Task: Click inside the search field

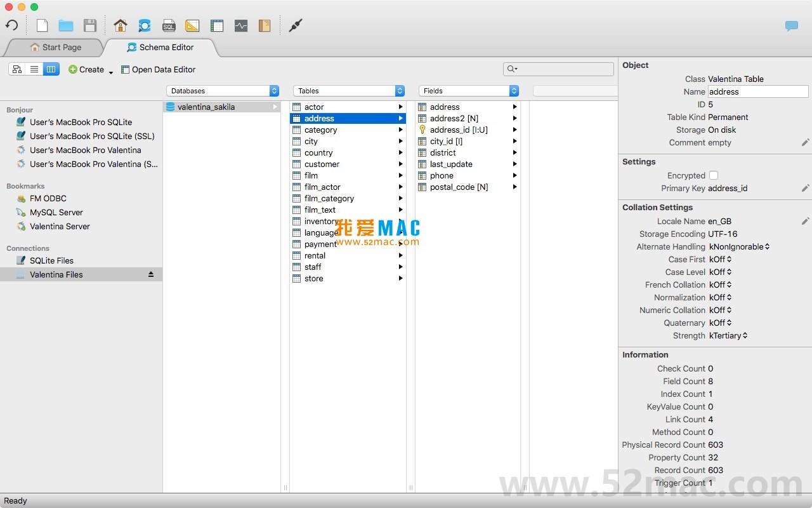Action: [x=558, y=69]
